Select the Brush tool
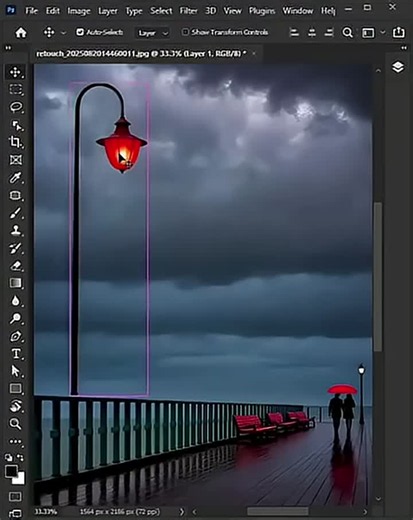 (x=15, y=213)
